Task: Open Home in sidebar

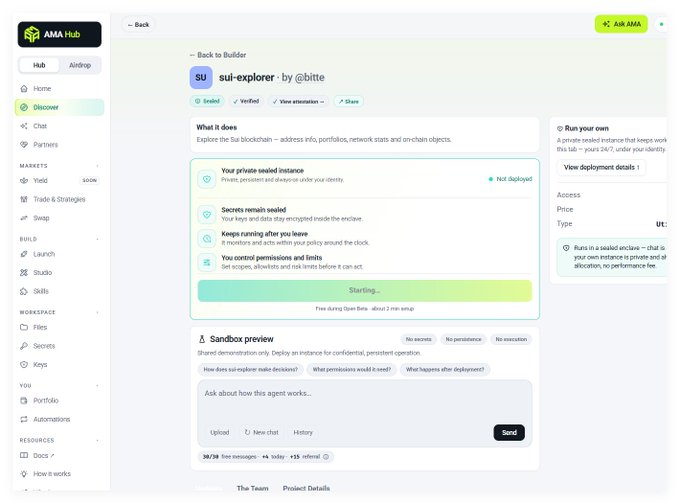Action: point(42,88)
